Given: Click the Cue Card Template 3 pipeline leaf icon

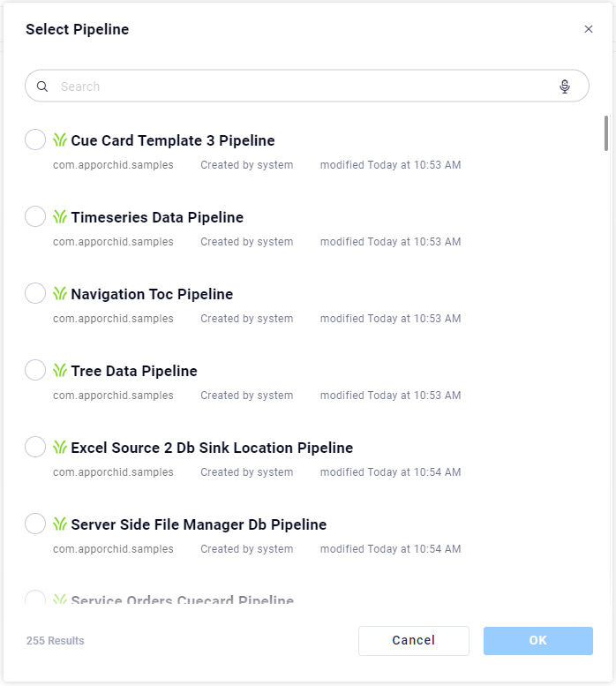Looking at the screenshot, I should click(60, 140).
